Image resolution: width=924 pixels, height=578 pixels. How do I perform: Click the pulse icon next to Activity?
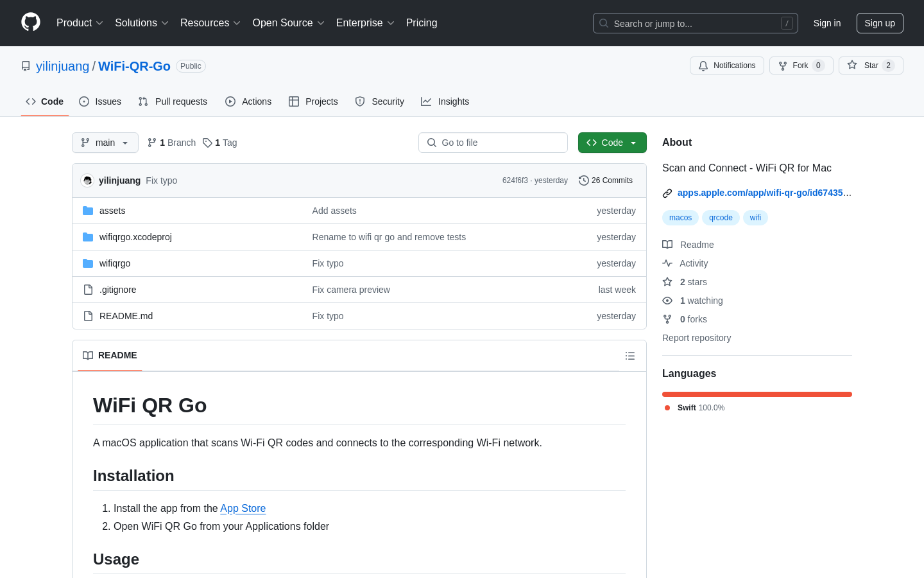[667, 263]
